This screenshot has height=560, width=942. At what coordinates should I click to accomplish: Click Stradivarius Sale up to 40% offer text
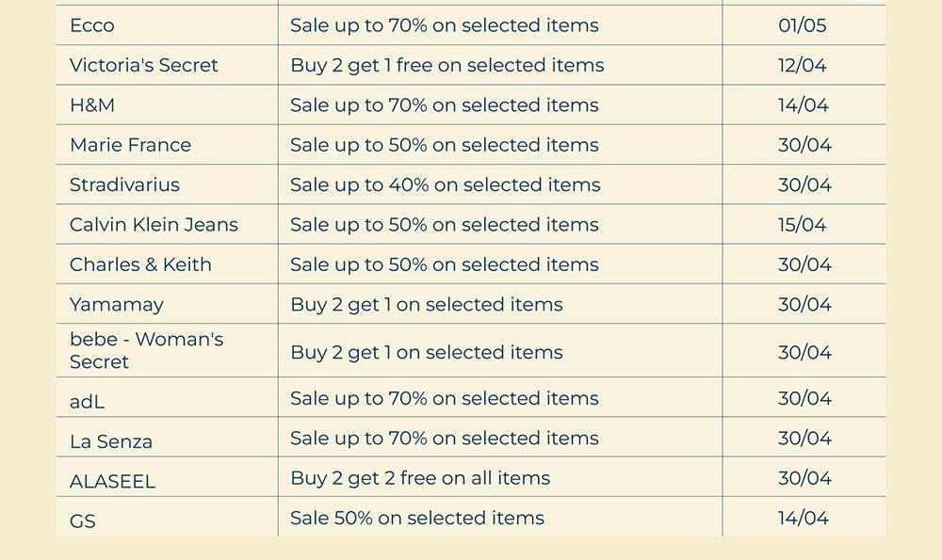(446, 184)
